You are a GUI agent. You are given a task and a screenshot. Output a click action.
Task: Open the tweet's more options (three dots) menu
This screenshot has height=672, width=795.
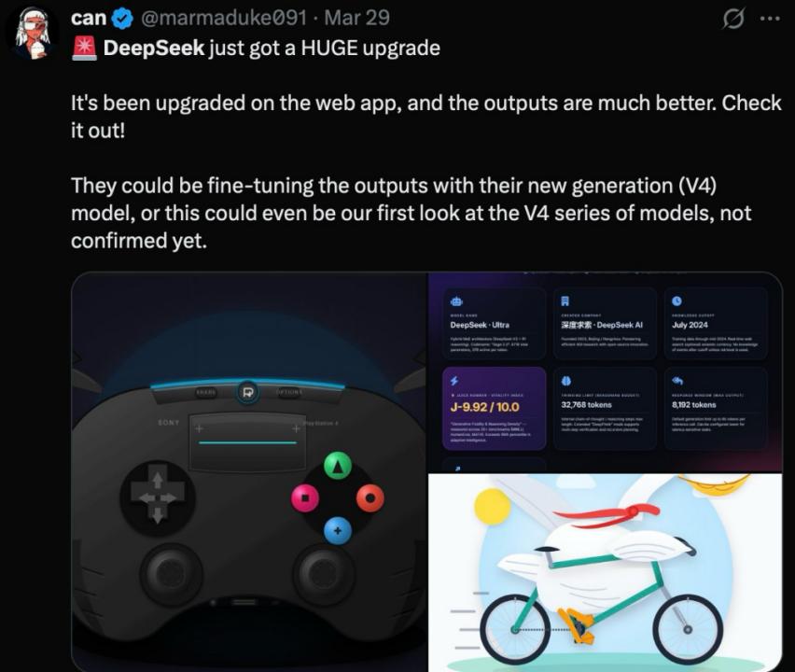tap(770, 20)
